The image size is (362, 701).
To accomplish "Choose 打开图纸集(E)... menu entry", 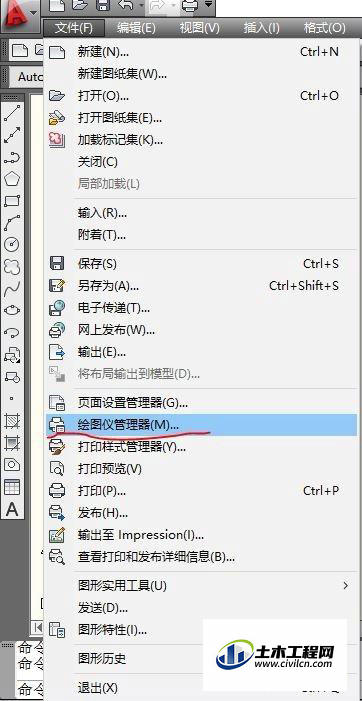I will coord(202,118).
